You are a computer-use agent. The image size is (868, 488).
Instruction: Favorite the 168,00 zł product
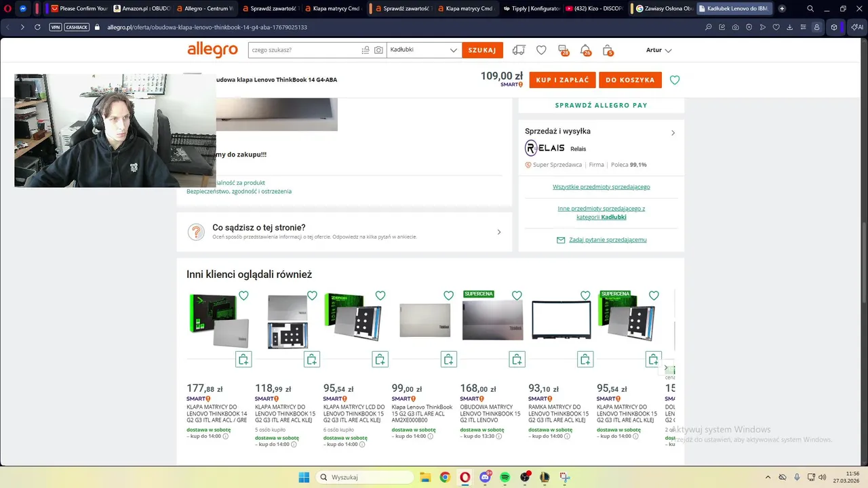[x=517, y=296]
